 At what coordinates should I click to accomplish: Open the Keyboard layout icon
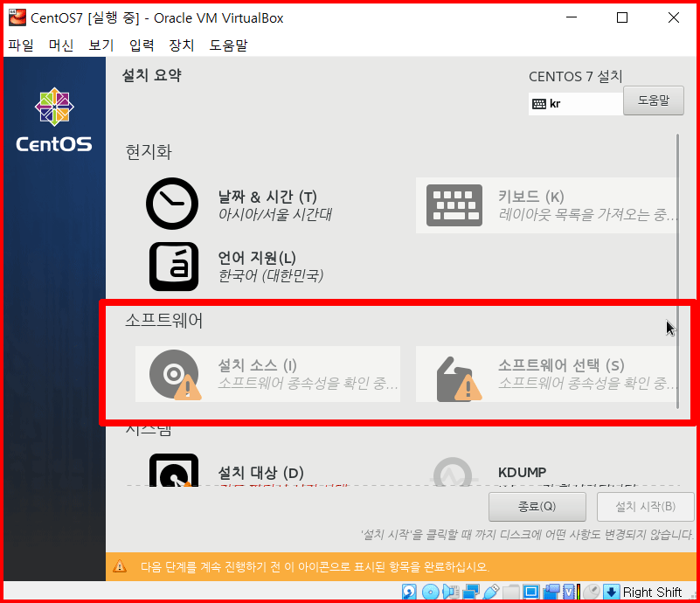(x=454, y=205)
